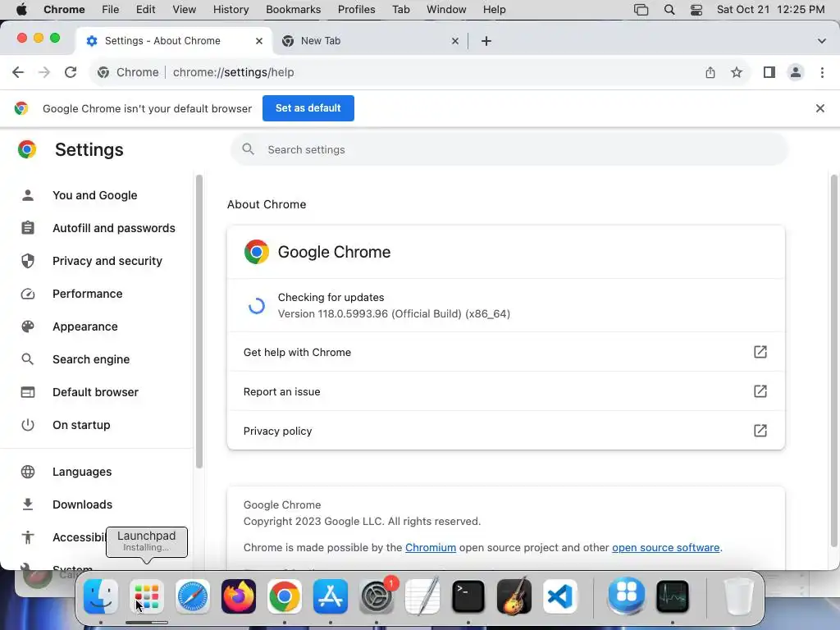
Task: Open the profile avatar button
Action: pos(796,72)
